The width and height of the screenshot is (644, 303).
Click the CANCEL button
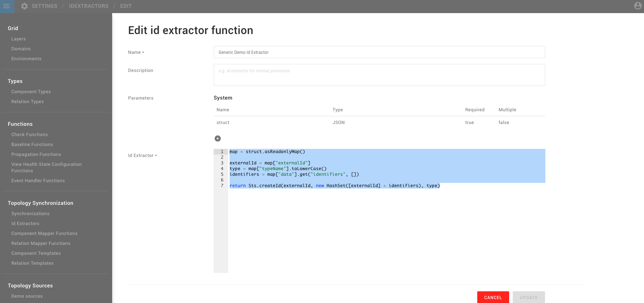pyautogui.click(x=493, y=297)
